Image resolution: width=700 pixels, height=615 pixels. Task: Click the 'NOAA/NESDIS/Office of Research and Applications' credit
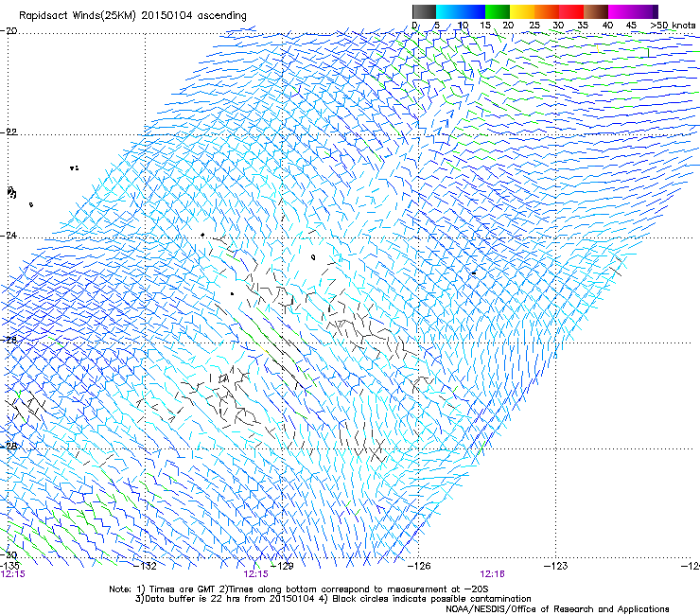(557, 609)
